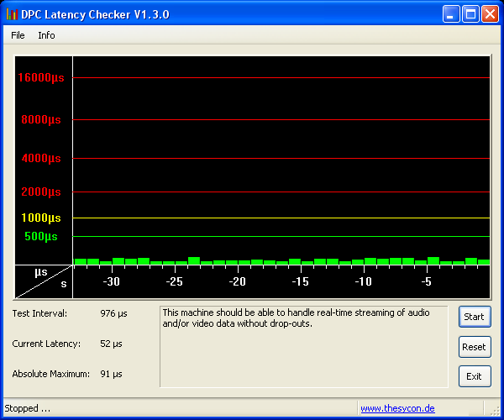Image resolution: width=504 pixels, height=420 pixels.
Task: Click the 976 µs test interval value
Action: click(x=113, y=313)
